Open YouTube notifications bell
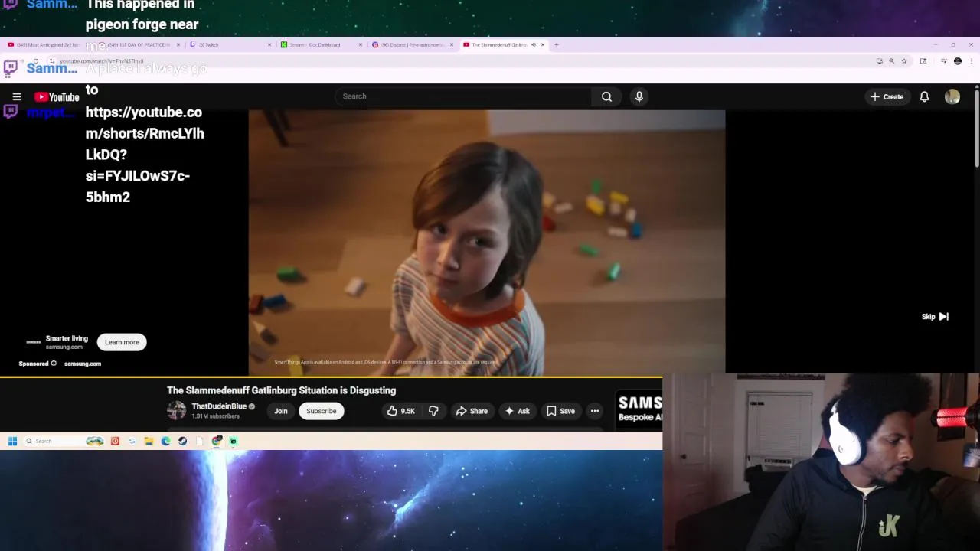Viewport: 980px width, 551px height. tap(924, 96)
